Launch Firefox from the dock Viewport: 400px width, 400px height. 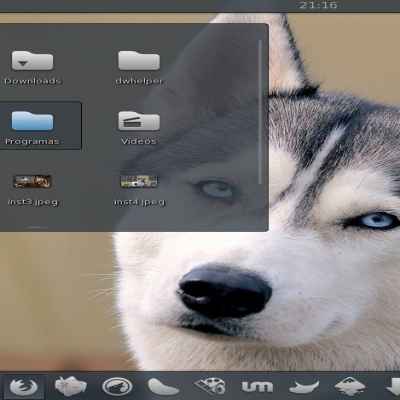coord(23,387)
